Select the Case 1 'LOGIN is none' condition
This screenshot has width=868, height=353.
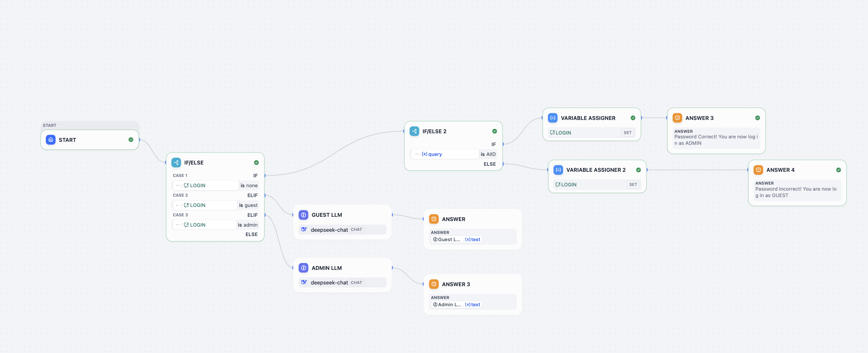pyautogui.click(x=216, y=185)
